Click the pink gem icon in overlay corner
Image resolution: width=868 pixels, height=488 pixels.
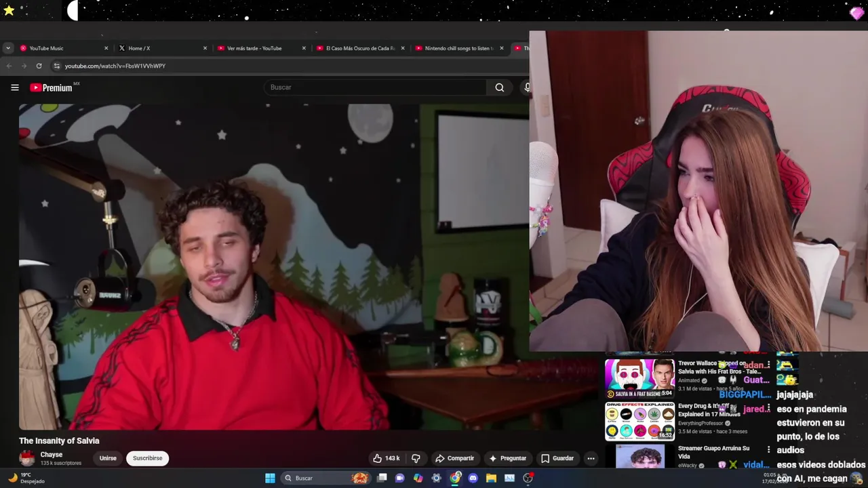[856, 12]
